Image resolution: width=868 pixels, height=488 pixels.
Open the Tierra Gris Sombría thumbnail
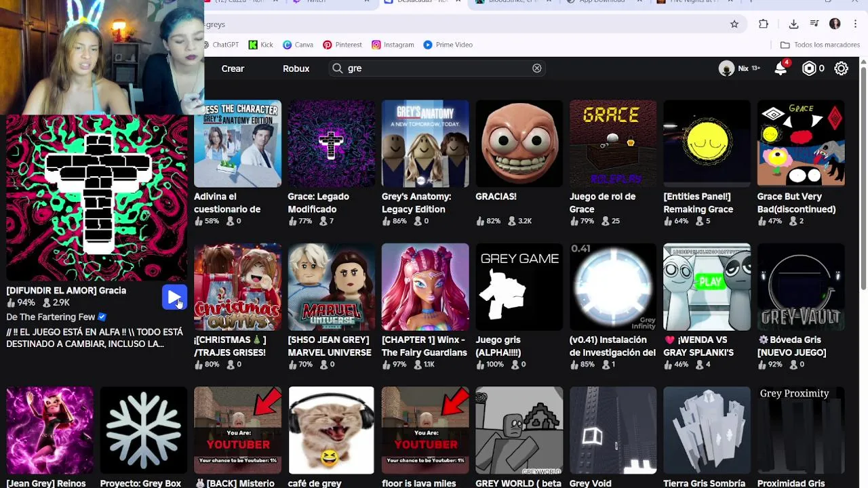(707, 430)
